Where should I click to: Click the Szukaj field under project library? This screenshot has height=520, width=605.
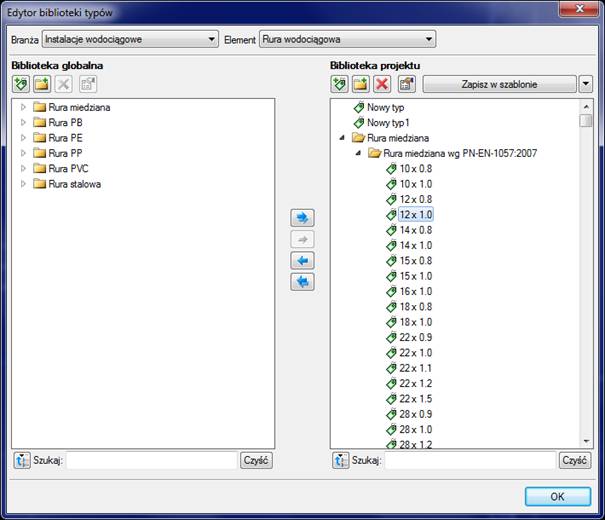pyautogui.click(x=471, y=460)
